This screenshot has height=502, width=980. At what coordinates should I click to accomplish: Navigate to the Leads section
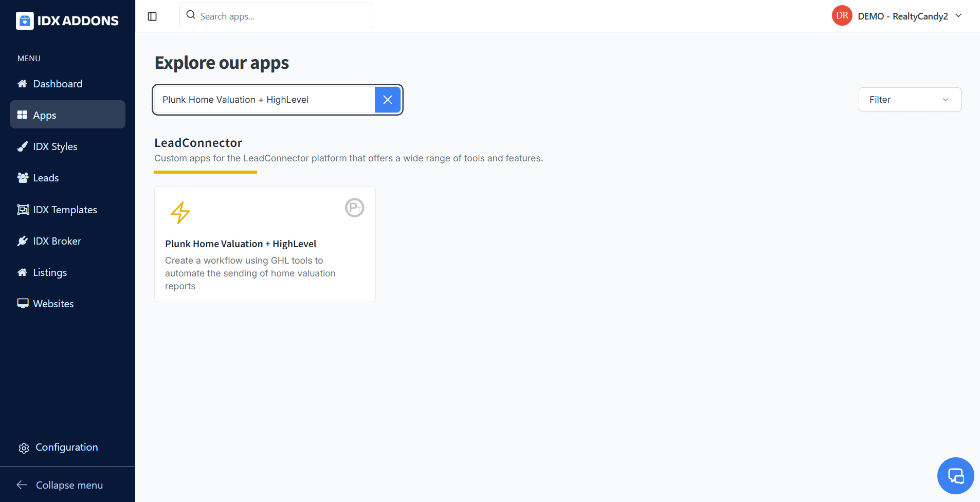point(46,178)
